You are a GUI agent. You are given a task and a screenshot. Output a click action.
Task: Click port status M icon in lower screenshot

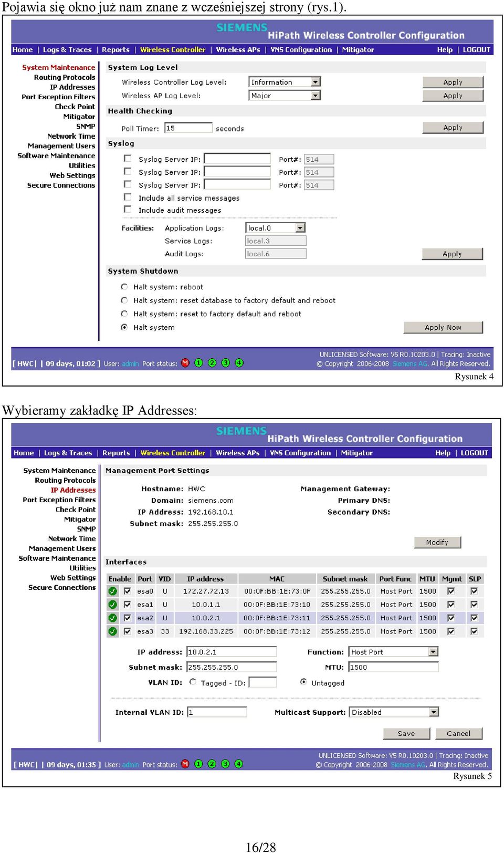pos(185,764)
